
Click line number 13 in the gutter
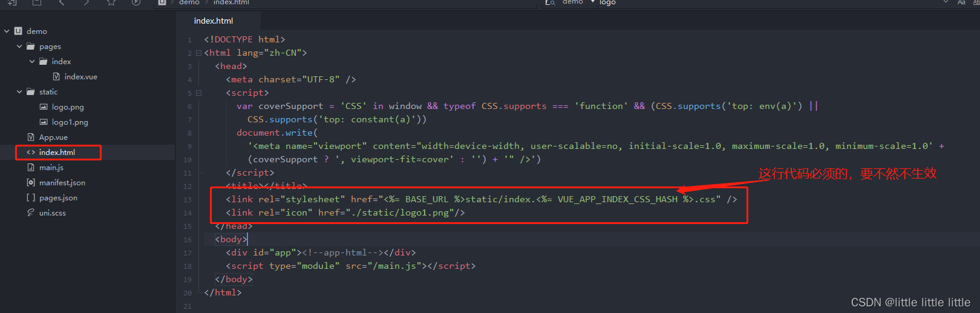[x=188, y=200]
